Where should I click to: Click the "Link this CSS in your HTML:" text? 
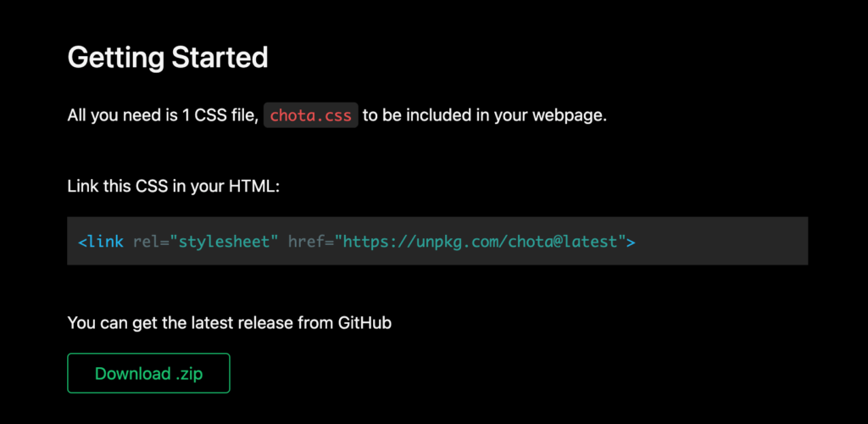174,187
